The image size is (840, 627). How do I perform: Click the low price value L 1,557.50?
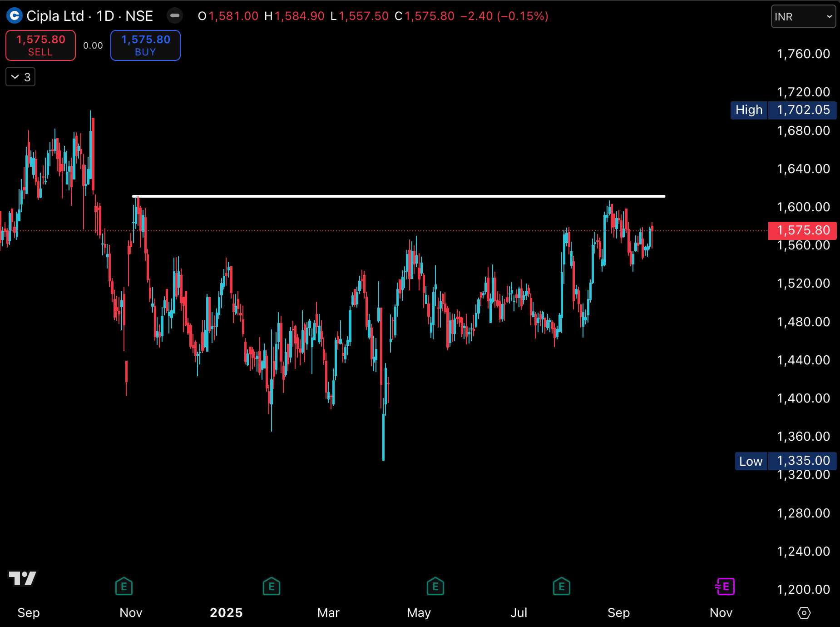pyautogui.click(x=360, y=16)
